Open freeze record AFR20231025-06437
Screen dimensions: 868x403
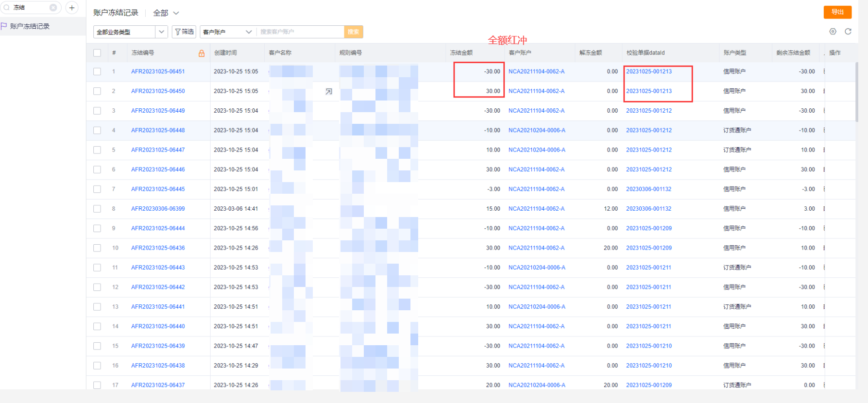coord(158,385)
